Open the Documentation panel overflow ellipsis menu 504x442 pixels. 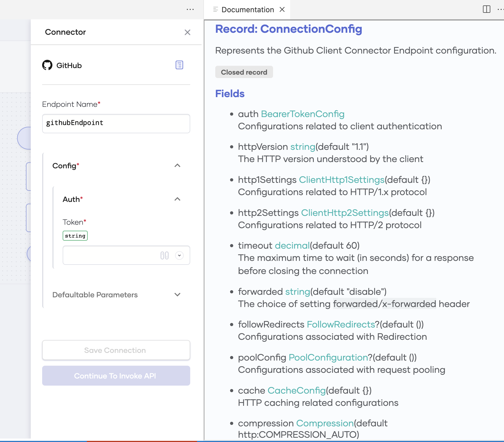click(500, 9)
